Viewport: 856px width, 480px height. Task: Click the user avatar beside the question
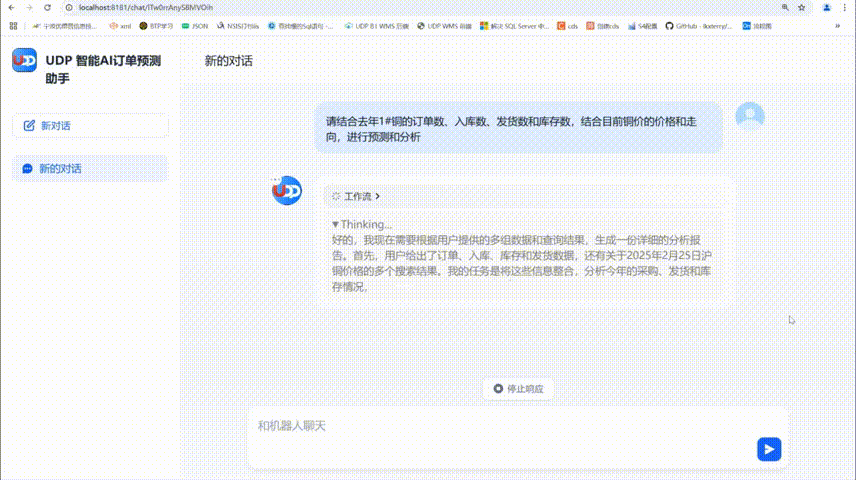[749, 116]
